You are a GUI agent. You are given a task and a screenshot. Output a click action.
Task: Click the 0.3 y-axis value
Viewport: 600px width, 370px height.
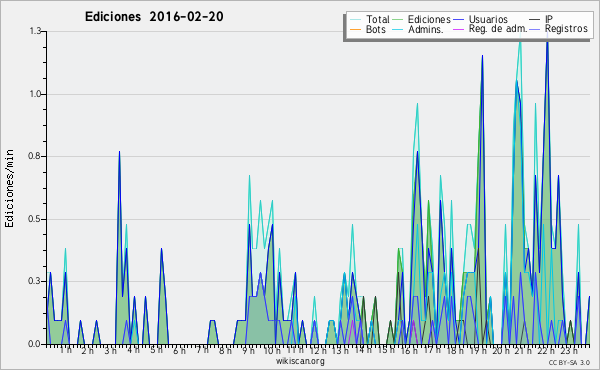(x=35, y=282)
